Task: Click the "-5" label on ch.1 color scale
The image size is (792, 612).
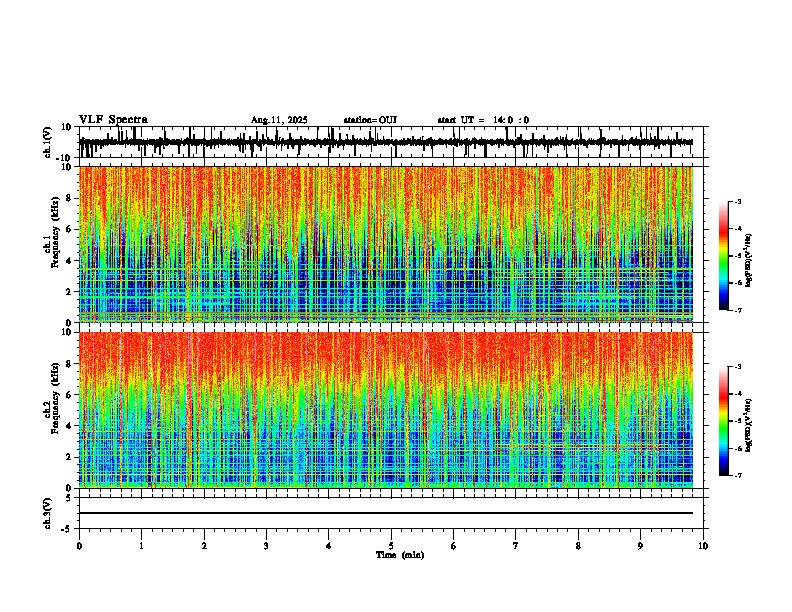Action: (x=738, y=256)
